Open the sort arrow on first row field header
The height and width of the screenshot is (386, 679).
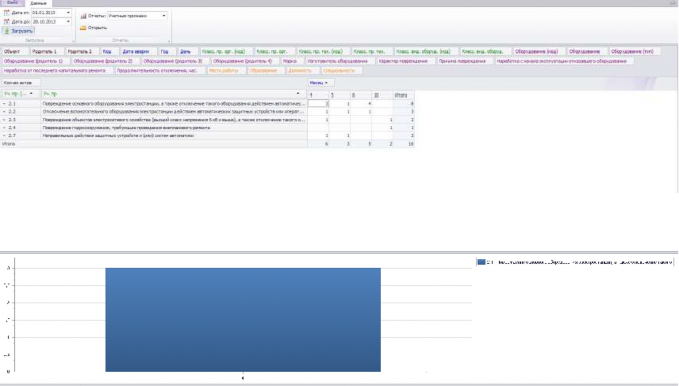click(31, 94)
